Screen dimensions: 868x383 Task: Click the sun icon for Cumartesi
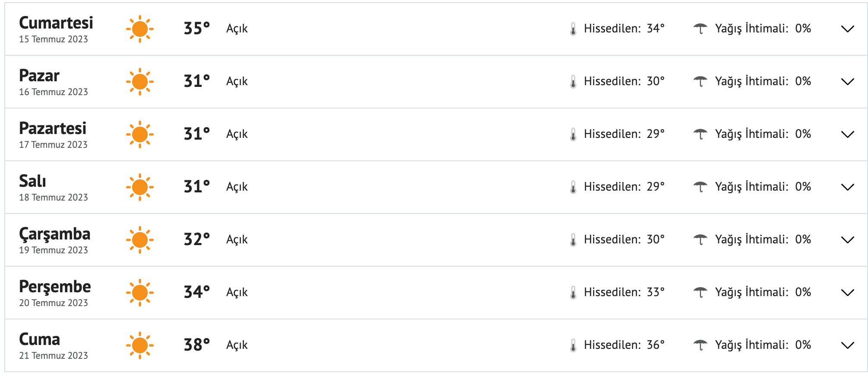pyautogui.click(x=139, y=29)
